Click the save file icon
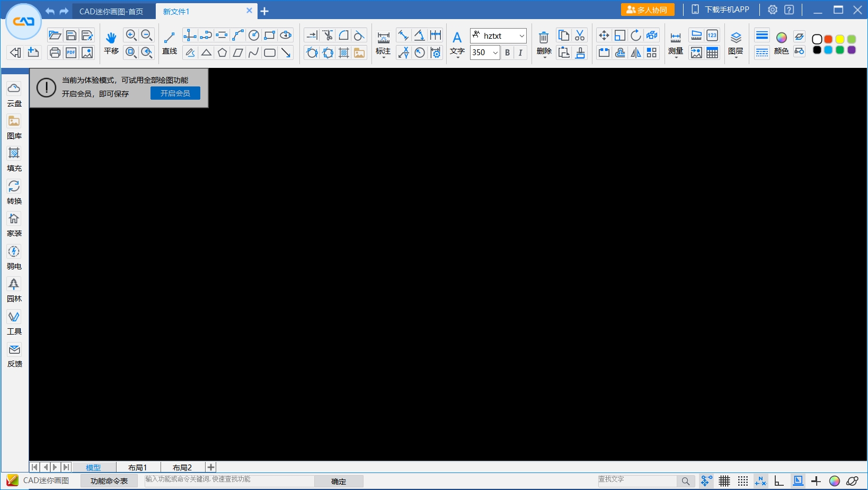Image resolution: width=868 pixels, height=490 pixels. (x=71, y=36)
